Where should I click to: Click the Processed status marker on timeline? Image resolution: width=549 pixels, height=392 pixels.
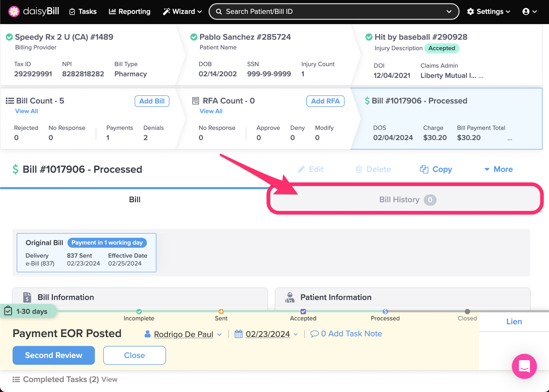[385, 311]
